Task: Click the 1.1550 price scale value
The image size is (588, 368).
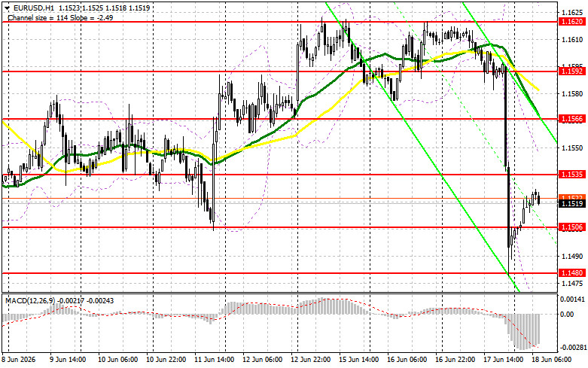Action: [x=572, y=148]
